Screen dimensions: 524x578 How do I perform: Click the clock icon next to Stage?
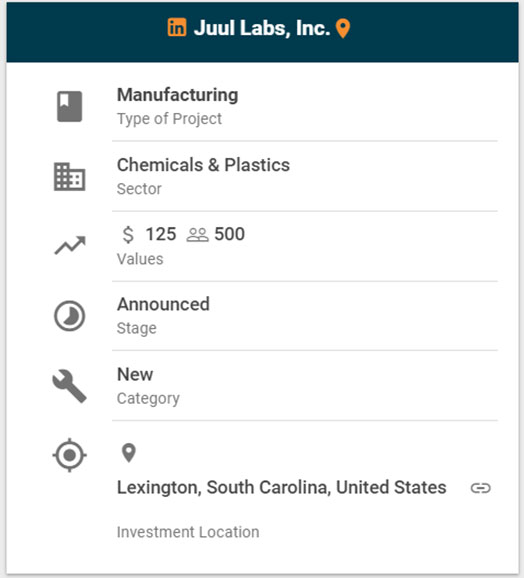pyautogui.click(x=69, y=316)
